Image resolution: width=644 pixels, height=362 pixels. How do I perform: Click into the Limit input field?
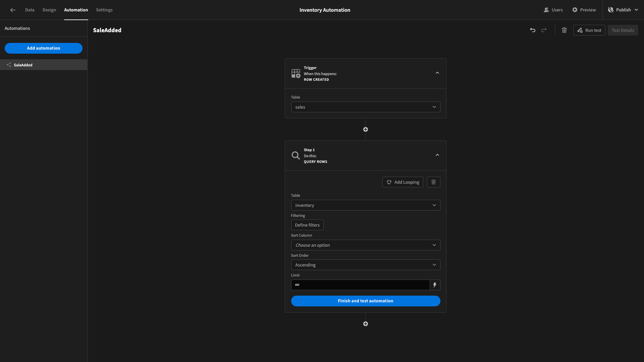[x=360, y=285]
